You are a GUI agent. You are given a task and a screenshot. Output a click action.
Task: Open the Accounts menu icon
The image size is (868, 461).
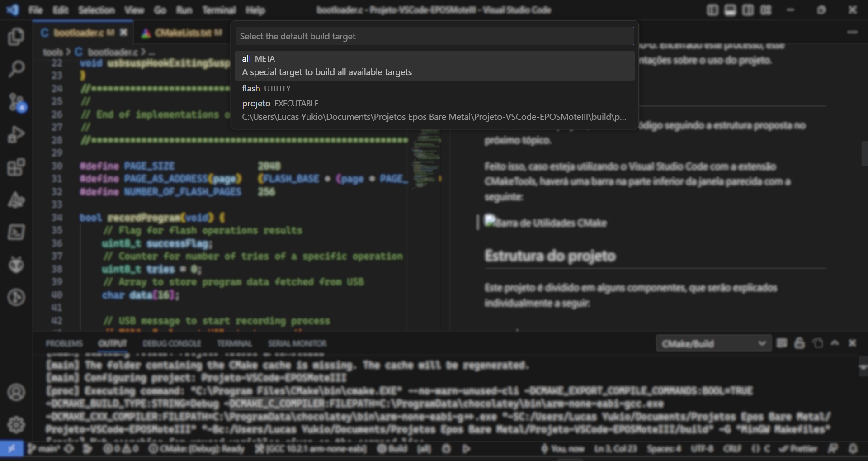click(16, 392)
